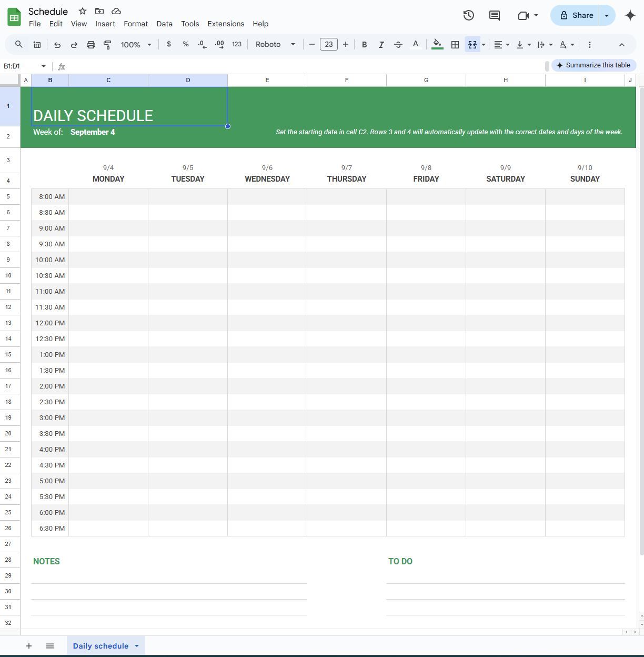Undo the last action
Viewport: 644px width, 657px height.
(x=57, y=44)
